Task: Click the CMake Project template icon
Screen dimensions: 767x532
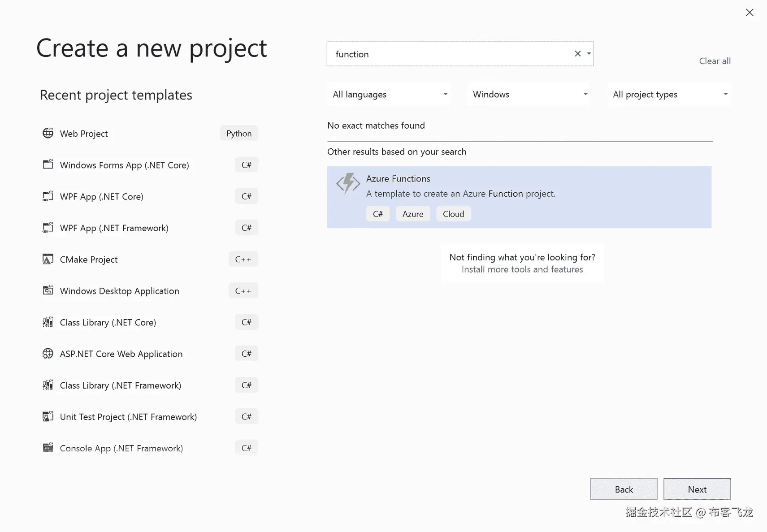Action: [48, 259]
